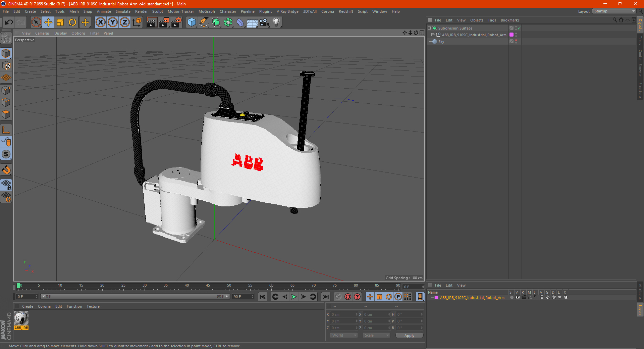Toggle layer visibility eye for ABB layer
Viewport: 644px width, 349px height.
pos(518,297)
